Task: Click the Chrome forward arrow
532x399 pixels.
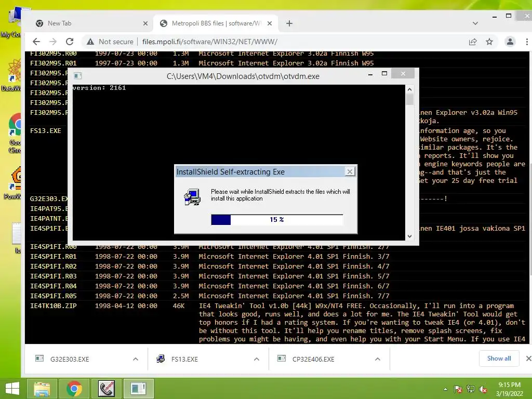Action: tap(53, 42)
